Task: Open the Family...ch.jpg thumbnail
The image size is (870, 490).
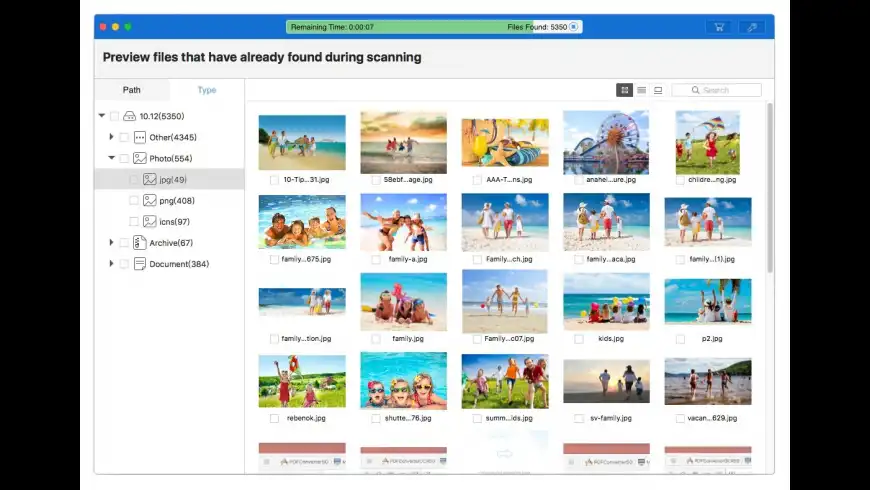Action: (x=505, y=221)
